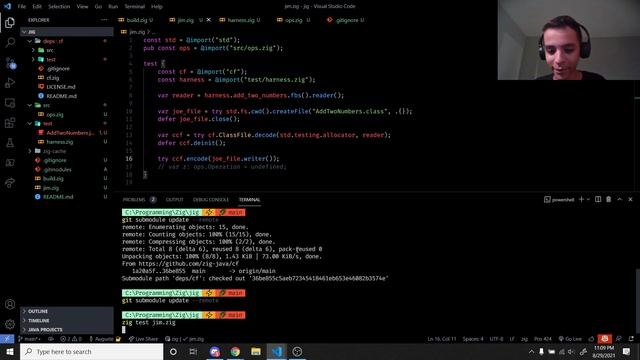Screen dimensions: 640x360
Task: Open File Explorer from the taskbar
Action: 256,351
